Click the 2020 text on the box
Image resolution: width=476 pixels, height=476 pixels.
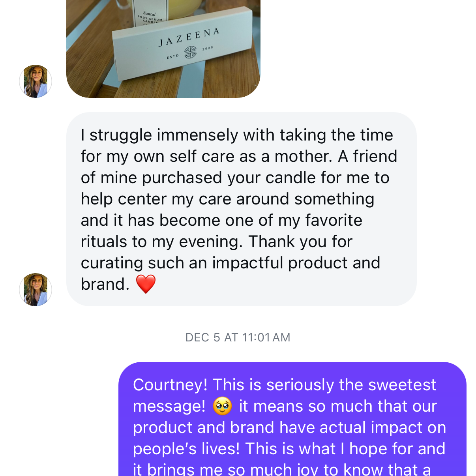(x=208, y=48)
